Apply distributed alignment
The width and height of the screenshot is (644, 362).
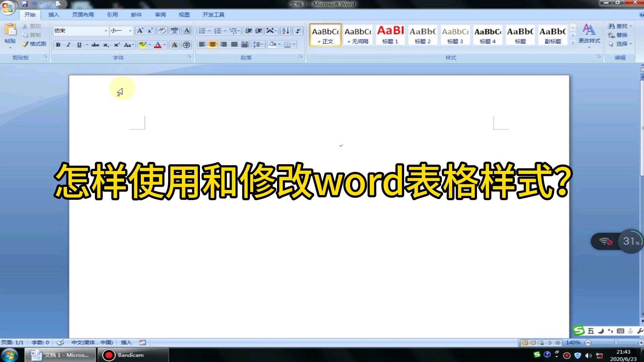(x=245, y=44)
